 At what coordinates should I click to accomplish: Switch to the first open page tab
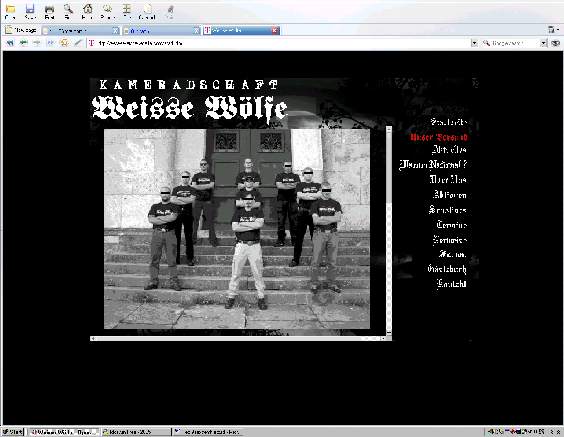80,31
